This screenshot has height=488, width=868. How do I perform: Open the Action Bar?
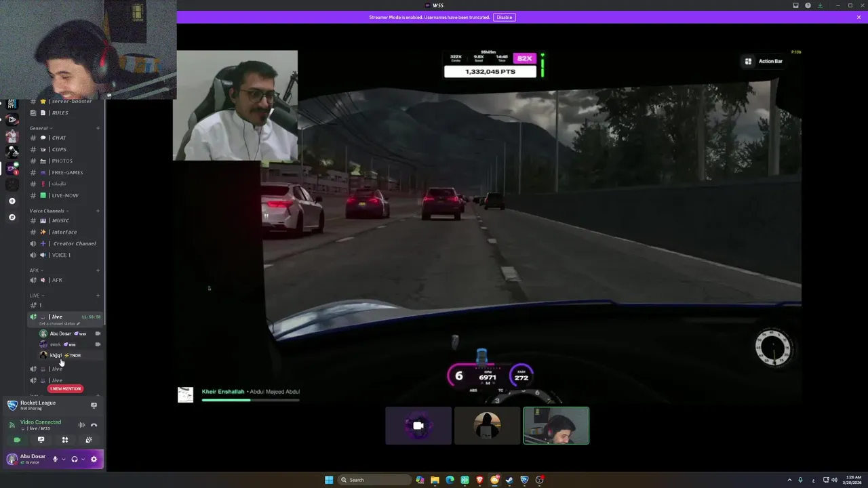(x=764, y=61)
